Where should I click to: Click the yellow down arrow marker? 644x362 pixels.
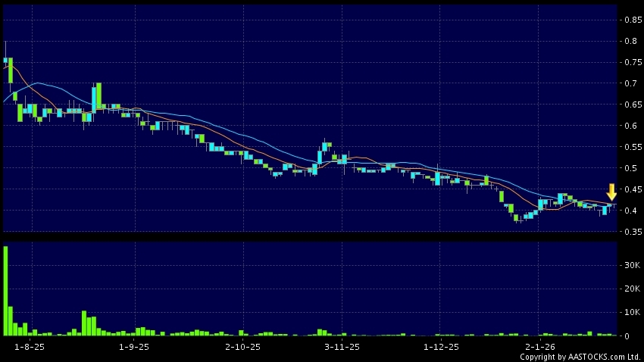coord(611,192)
